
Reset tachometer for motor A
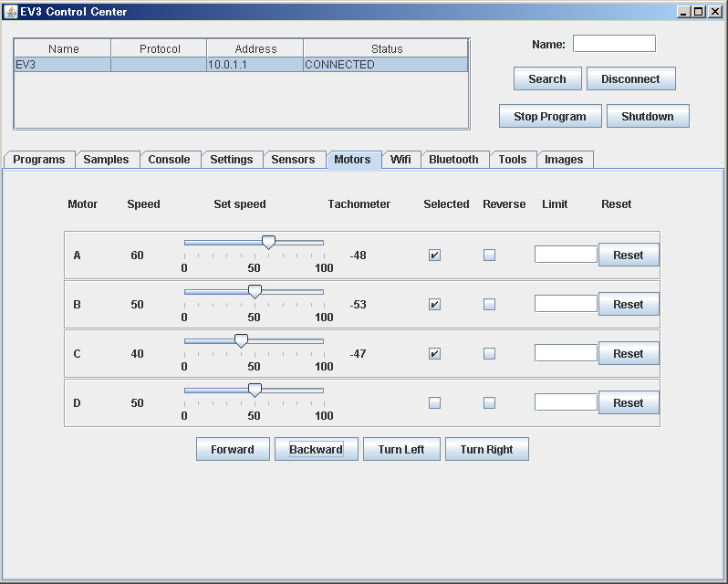tap(629, 255)
